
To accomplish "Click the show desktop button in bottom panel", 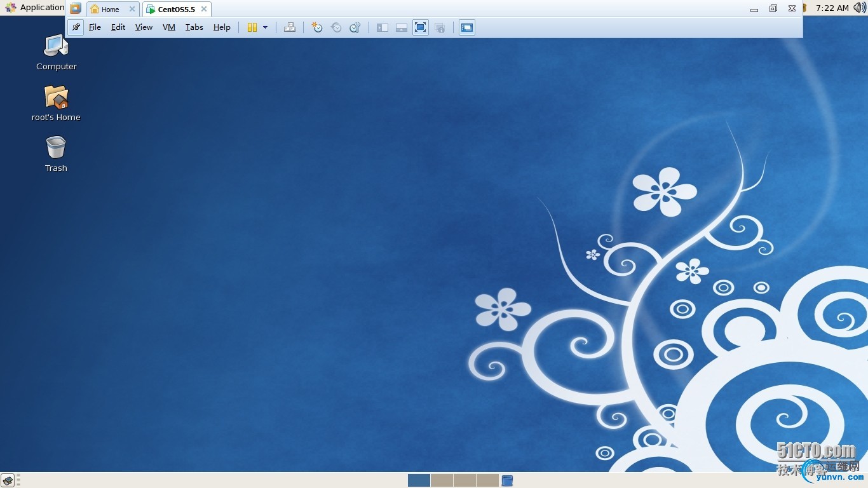I will tap(8, 480).
